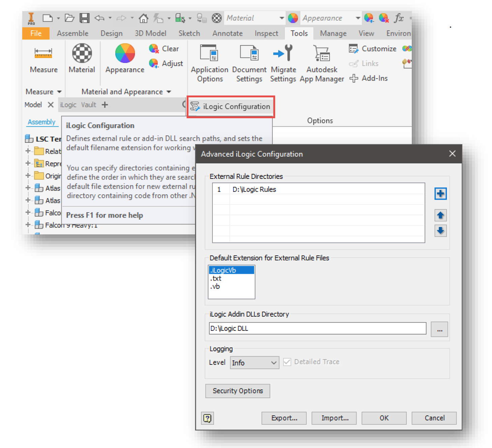Screen dimensions: 492x448
Task: Select the D:\iLogic Rules directory row
Action: tap(318, 189)
